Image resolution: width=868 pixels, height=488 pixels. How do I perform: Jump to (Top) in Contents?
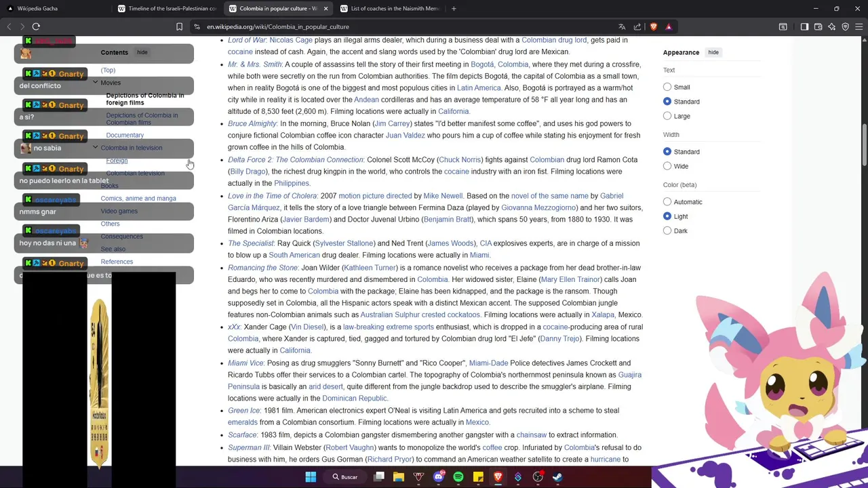click(108, 70)
